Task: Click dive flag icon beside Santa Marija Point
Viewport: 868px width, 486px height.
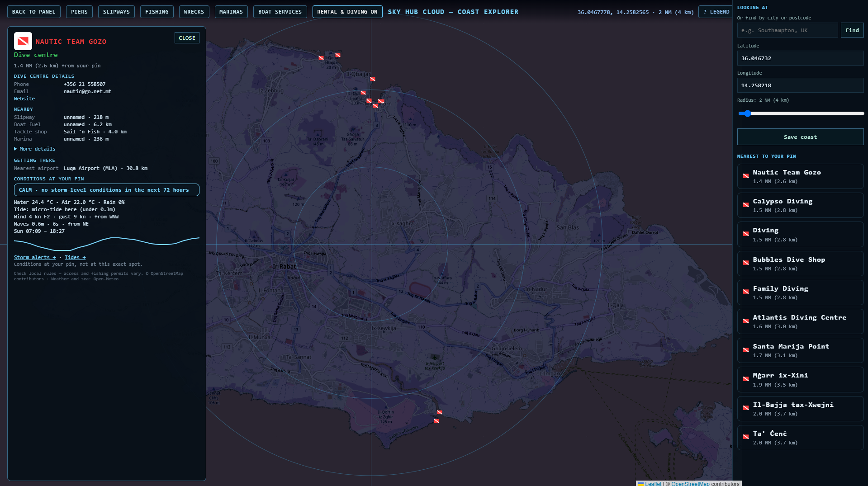Action: [745, 350]
